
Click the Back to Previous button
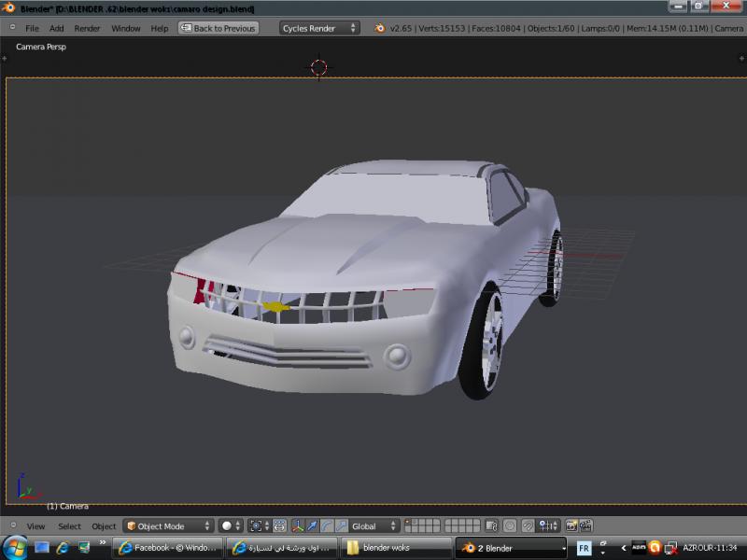pyautogui.click(x=218, y=28)
